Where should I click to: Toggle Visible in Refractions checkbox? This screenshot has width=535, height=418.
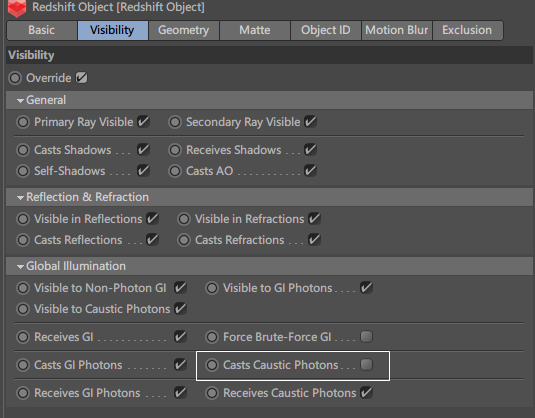click(314, 219)
